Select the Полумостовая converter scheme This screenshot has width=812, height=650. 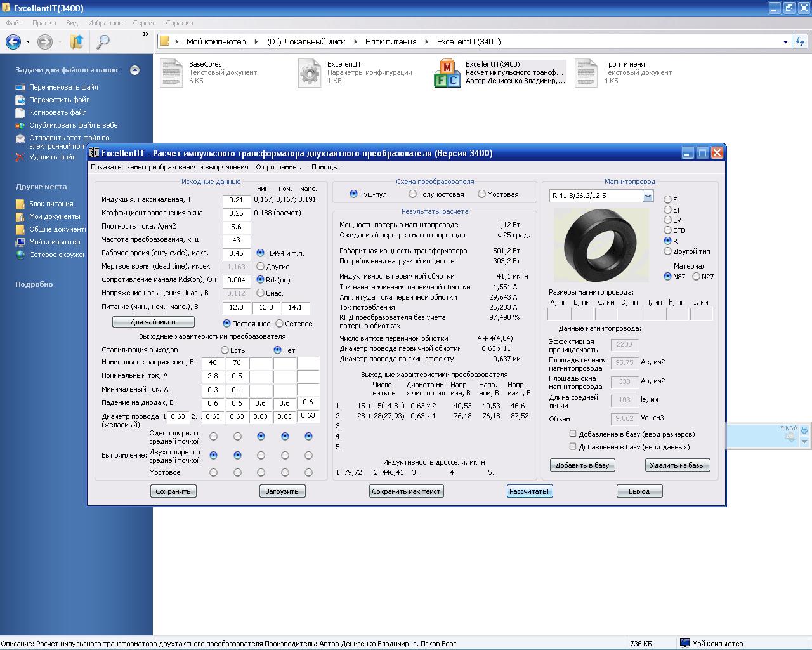[x=413, y=194]
